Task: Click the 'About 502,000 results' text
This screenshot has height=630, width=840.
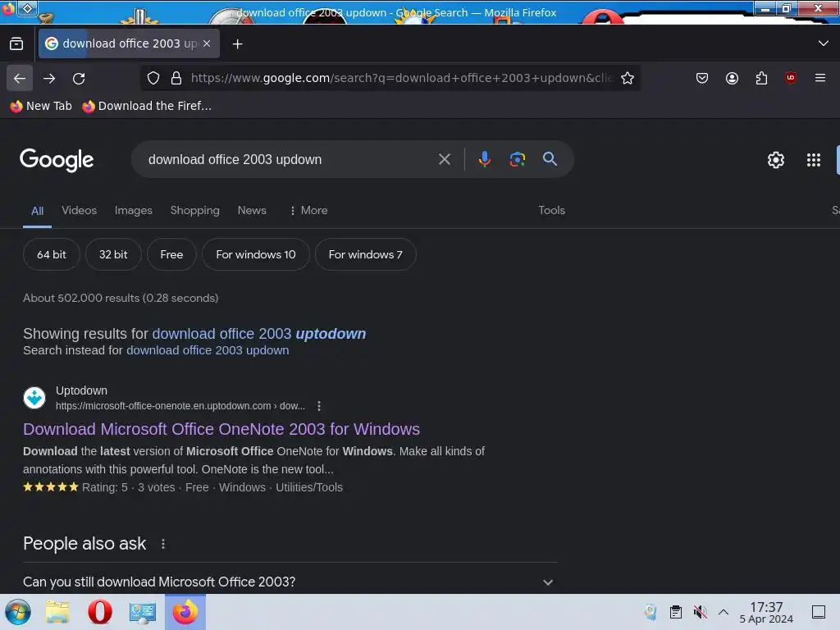Action: coord(121,298)
